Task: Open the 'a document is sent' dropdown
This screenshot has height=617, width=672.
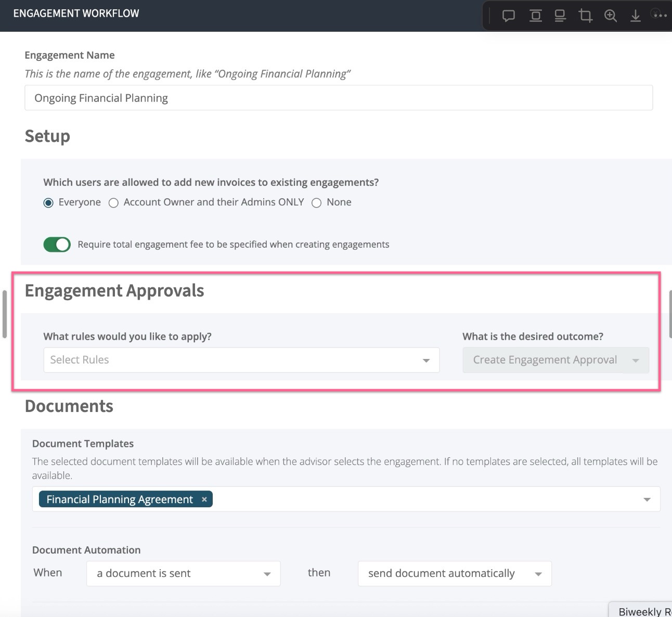Action: point(184,573)
